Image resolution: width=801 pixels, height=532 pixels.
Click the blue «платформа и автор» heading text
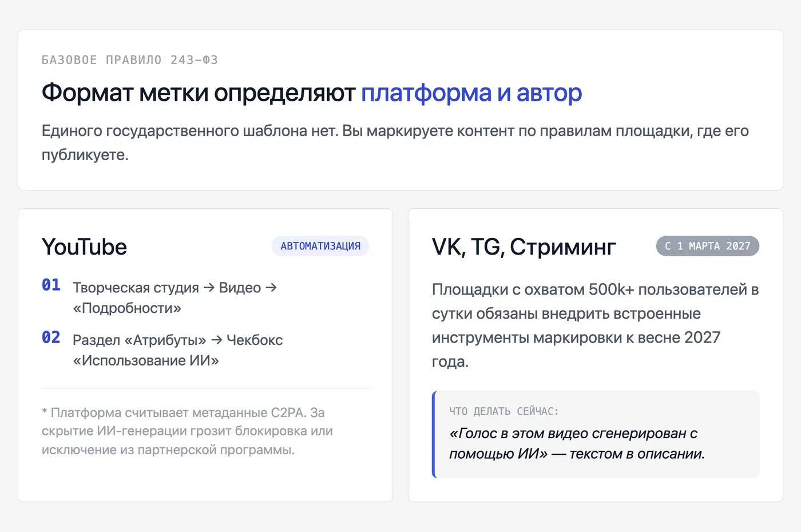pos(471,93)
